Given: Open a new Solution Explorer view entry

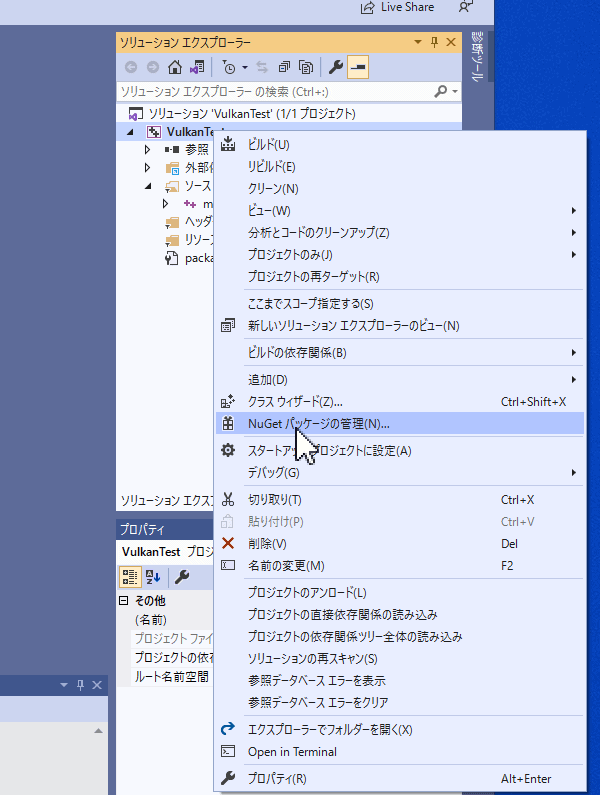Looking at the screenshot, I should (400, 326).
